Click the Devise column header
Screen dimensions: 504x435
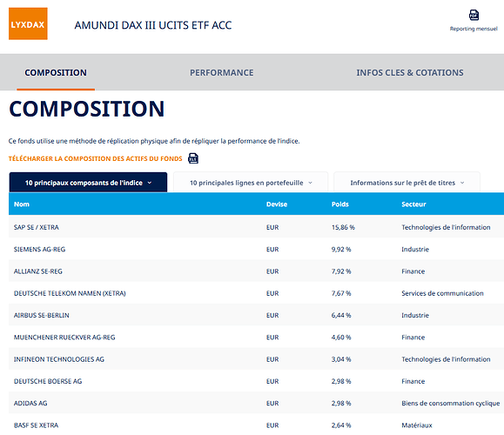click(277, 204)
